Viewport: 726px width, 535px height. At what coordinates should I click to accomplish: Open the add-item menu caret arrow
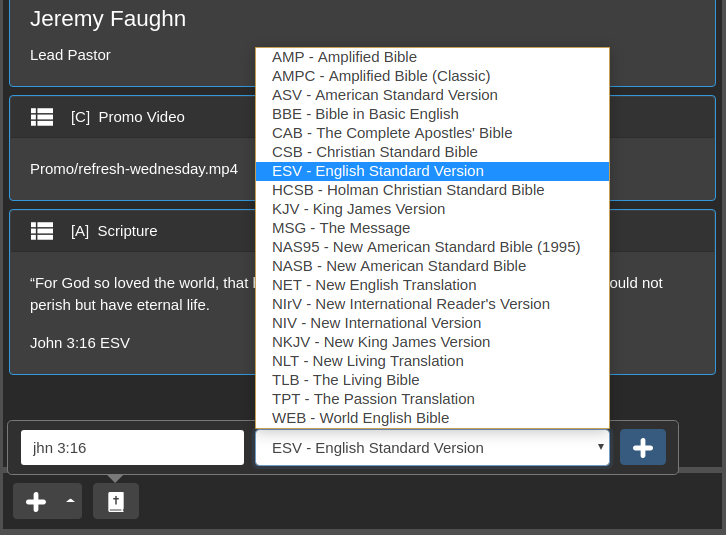click(70, 501)
